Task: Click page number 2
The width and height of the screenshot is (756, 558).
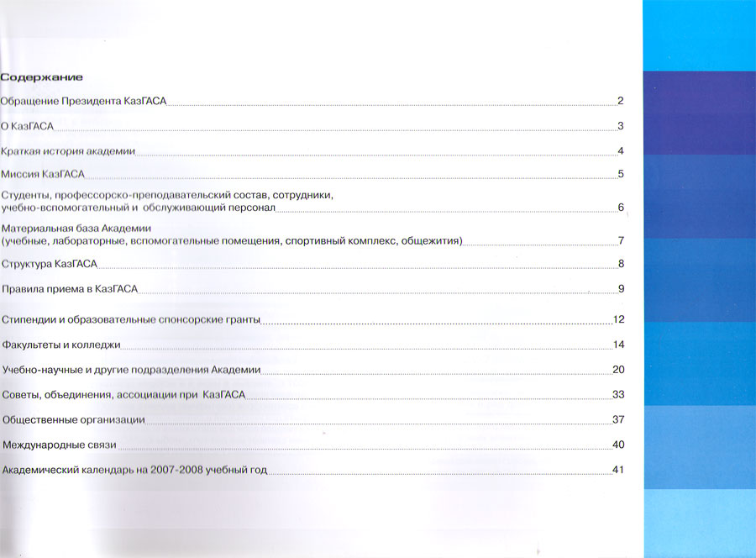Action: click(621, 101)
